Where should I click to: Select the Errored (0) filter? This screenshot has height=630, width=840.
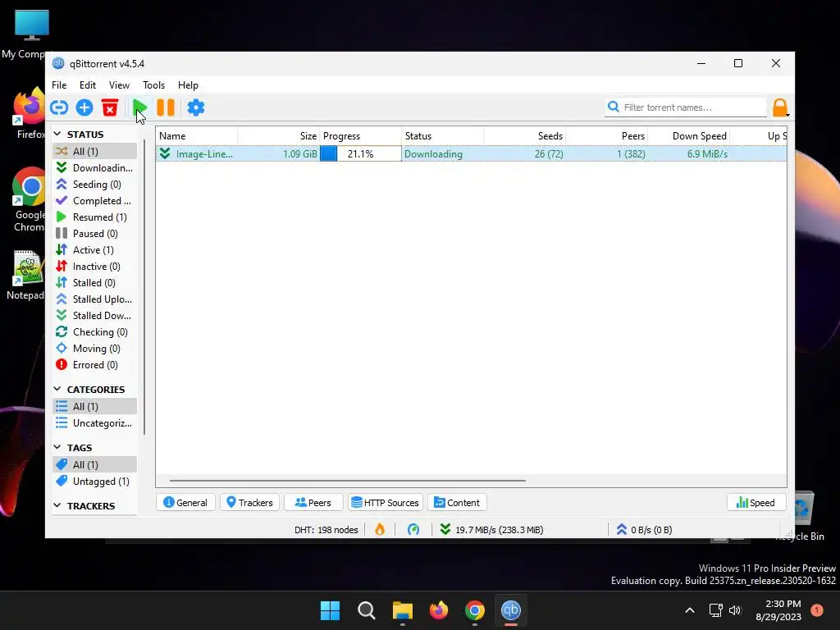(x=95, y=365)
